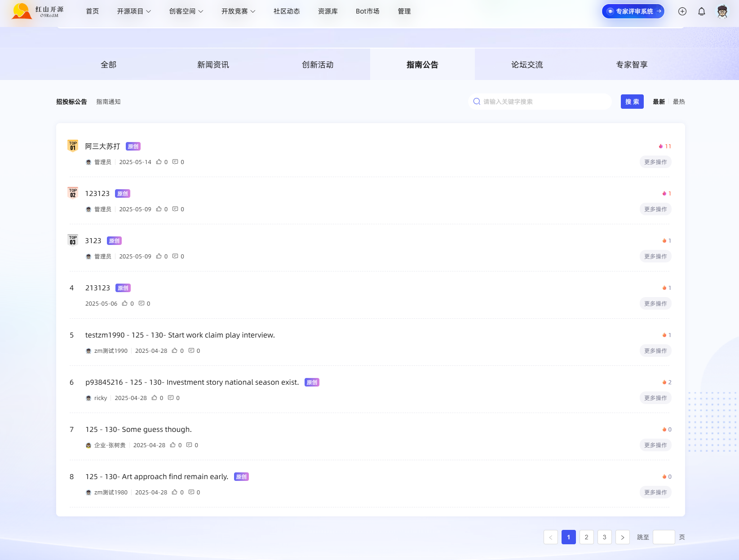739x560 pixels.
Task: Open comments on the 123123 post
Action: [x=175, y=209]
